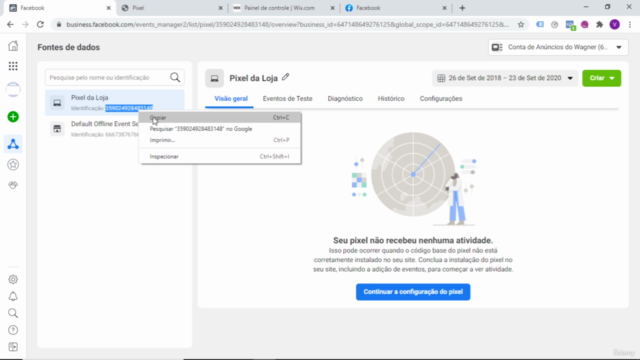
Task: Open the Facebook Business home icon
Action: tap(13, 46)
